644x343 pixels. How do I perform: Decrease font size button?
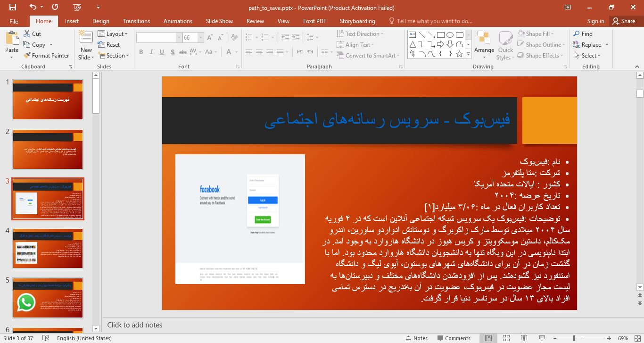click(220, 38)
